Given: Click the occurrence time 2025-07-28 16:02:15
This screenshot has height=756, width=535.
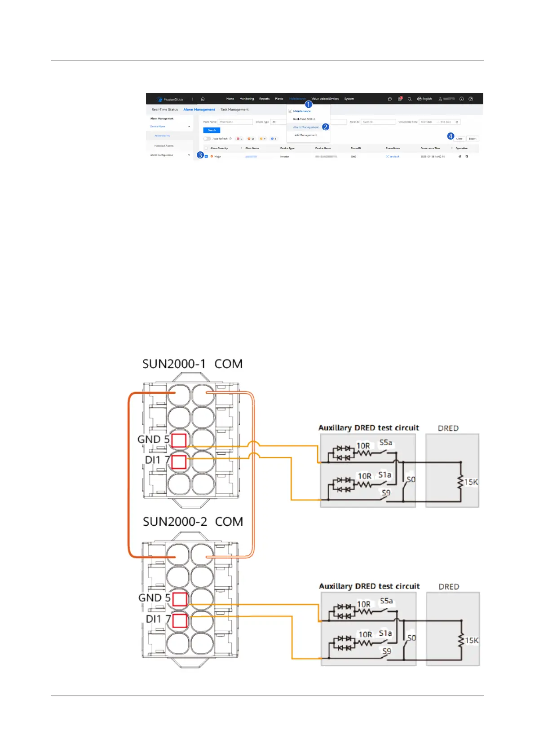Looking at the screenshot, I should (x=433, y=157).
